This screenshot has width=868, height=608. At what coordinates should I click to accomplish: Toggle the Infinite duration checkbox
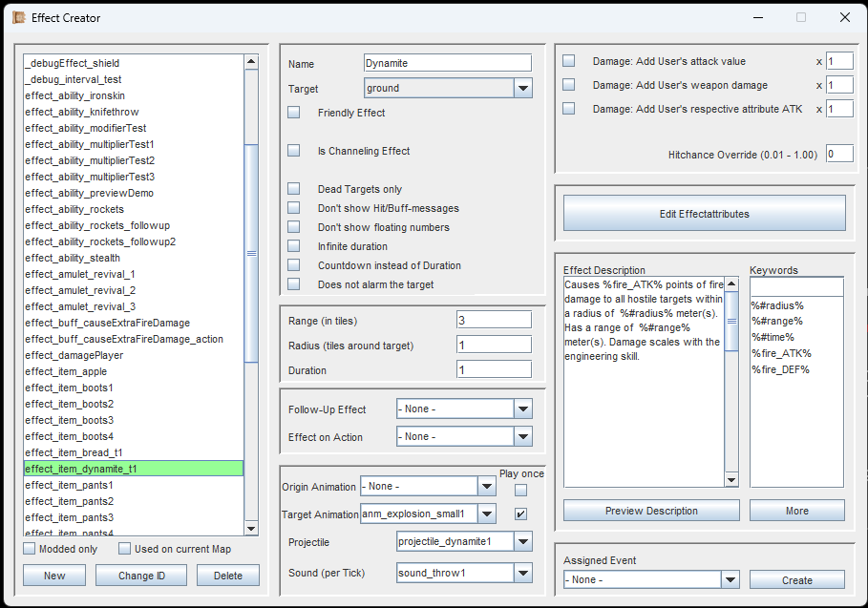pos(294,246)
